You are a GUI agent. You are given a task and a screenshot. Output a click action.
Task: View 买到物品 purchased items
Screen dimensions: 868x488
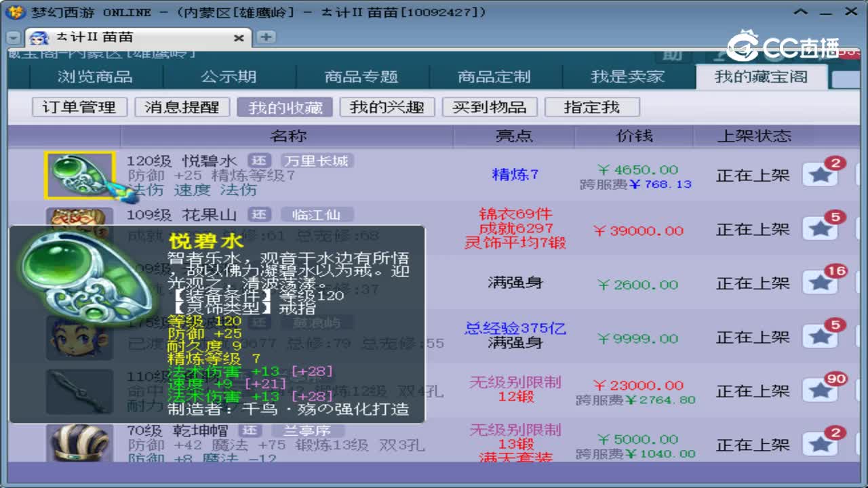(x=490, y=107)
